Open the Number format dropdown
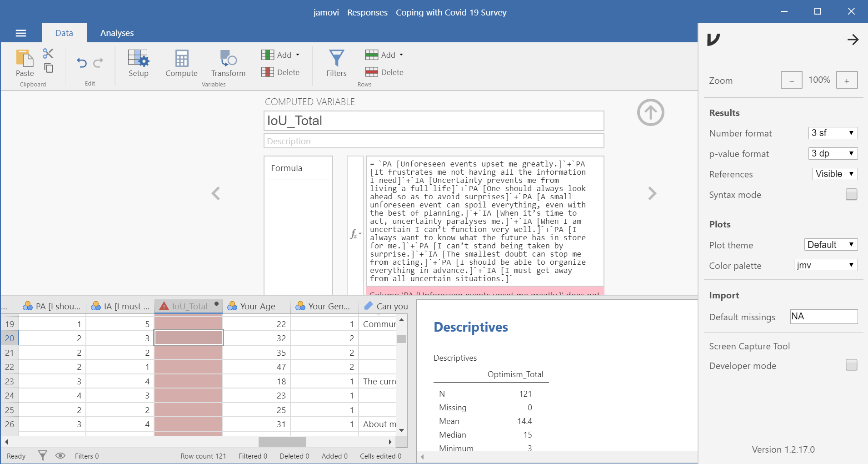 tap(833, 133)
